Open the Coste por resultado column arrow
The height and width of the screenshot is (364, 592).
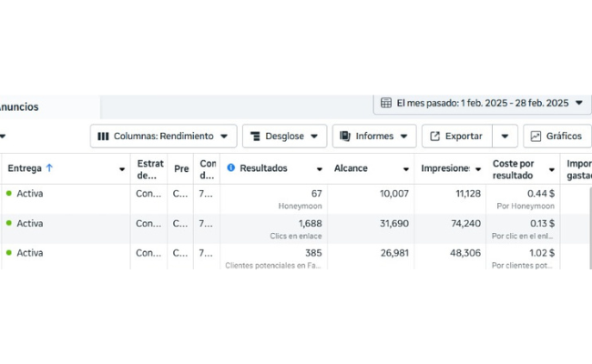pos(551,169)
